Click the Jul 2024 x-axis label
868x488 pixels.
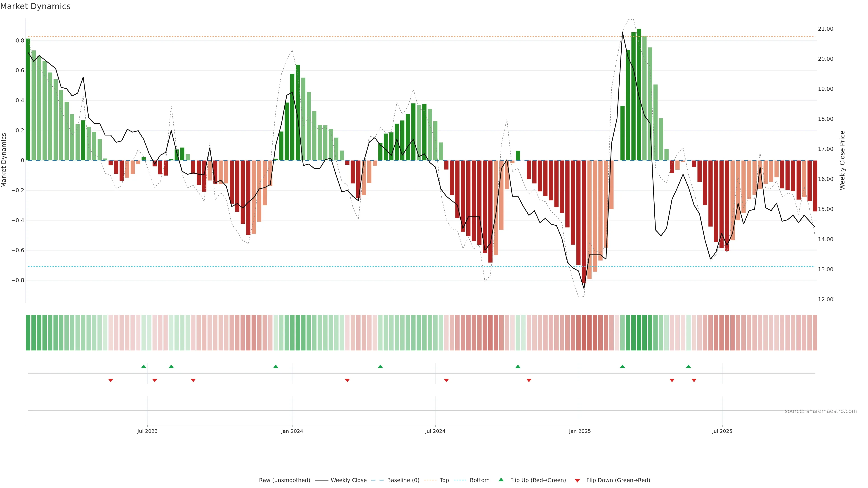(435, 431)
